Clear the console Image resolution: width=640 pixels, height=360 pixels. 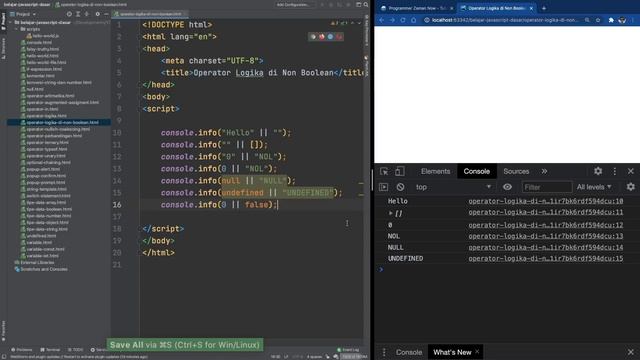(400, 187)
